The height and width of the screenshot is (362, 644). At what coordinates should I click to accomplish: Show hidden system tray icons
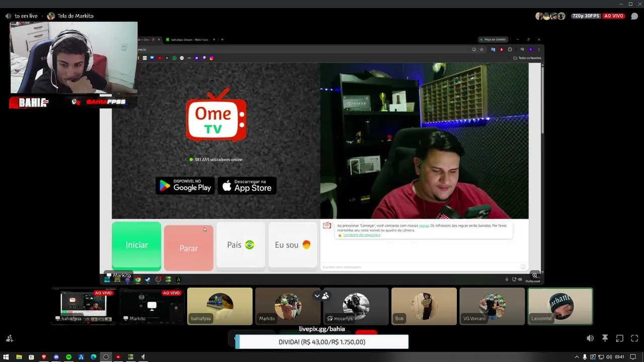577,357
